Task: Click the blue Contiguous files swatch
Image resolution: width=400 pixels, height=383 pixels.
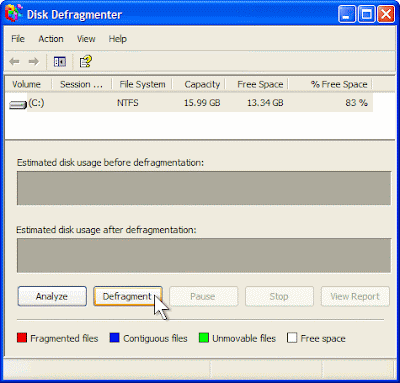Action: pyautogui.click(x=114, y=338)
